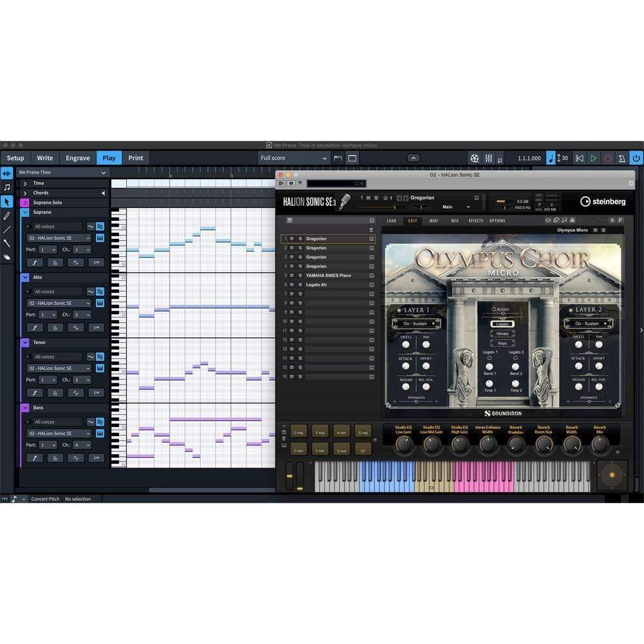Click the Reverb Mix knob

point(600,443)
